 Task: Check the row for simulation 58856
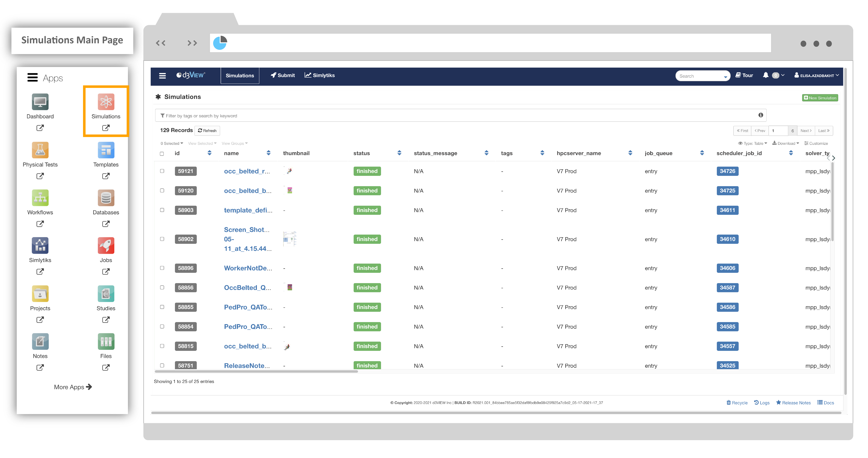point(162,288)
